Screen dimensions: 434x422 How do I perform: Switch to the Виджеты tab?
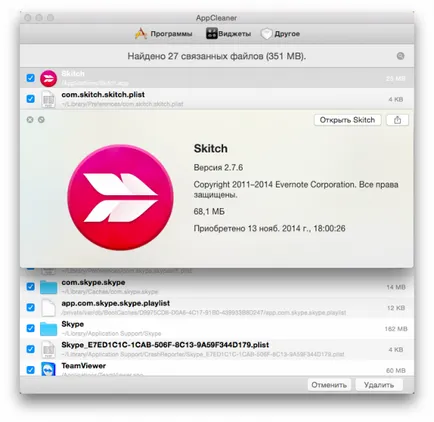pos(228,34)
